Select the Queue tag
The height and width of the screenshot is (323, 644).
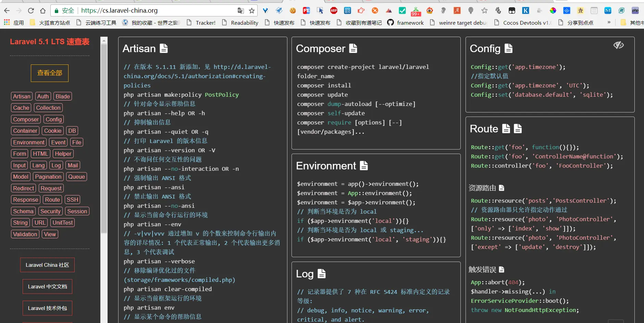point(77,177)
